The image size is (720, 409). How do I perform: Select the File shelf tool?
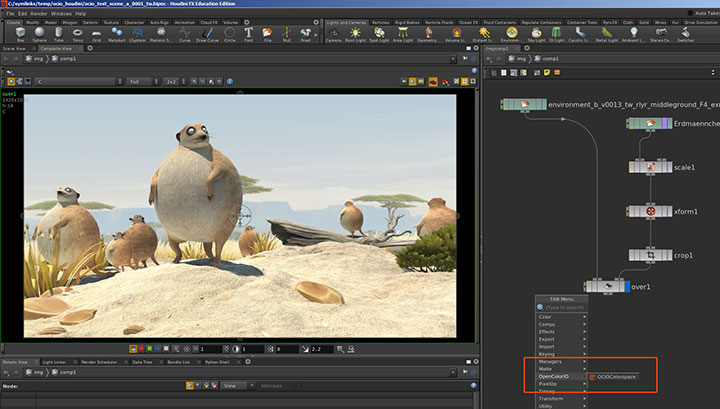pos(267,34)
